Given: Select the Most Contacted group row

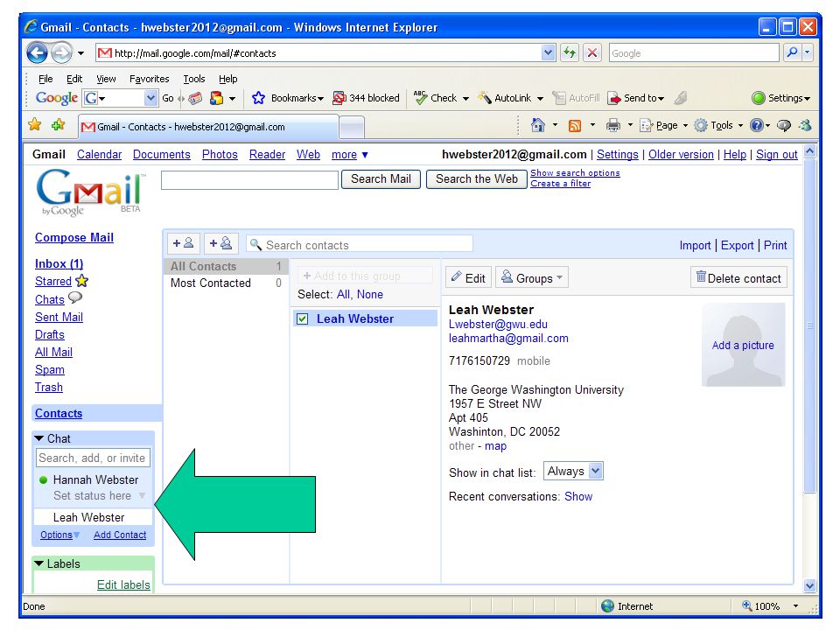Looking at the screenshot, I should coord(226,283).
